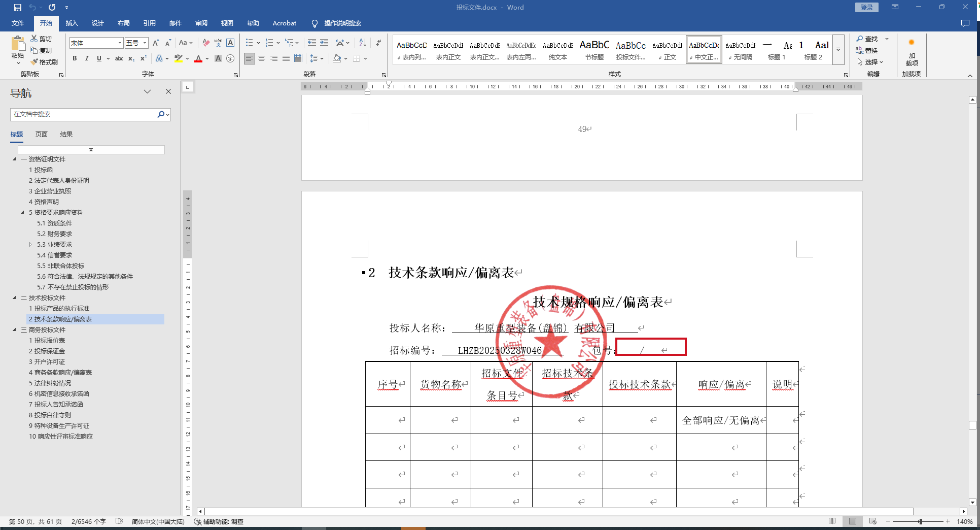This screenshot has width=980, height=530.
Task: Copy the selection using the Copy icon
Action: [41, 50]
